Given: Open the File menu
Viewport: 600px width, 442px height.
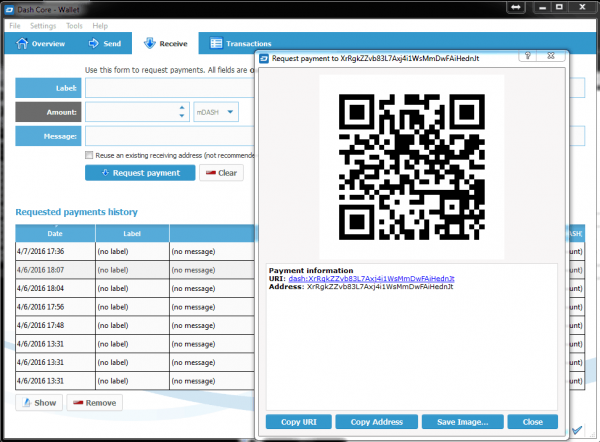Looking at the screenshot, I should coord(15,26).
